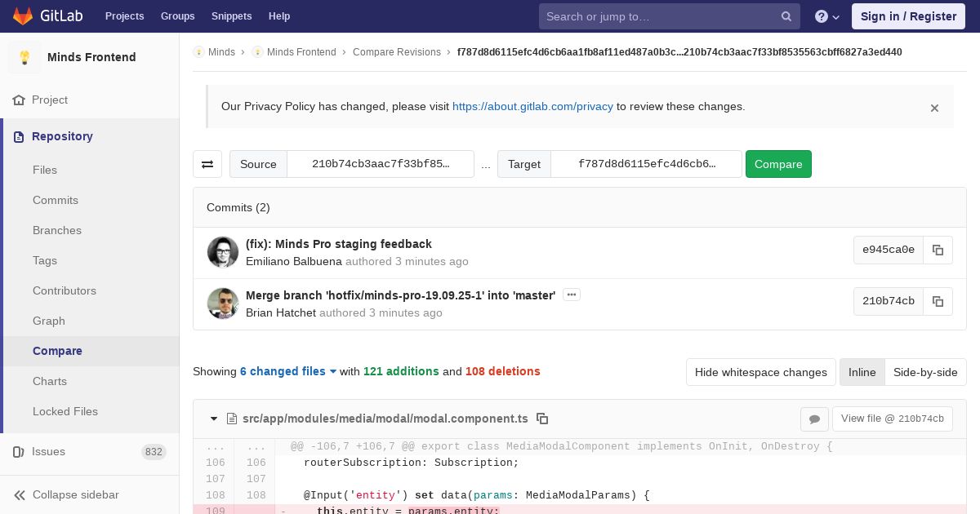Open the Source revision dropdown

pos(381,164)
